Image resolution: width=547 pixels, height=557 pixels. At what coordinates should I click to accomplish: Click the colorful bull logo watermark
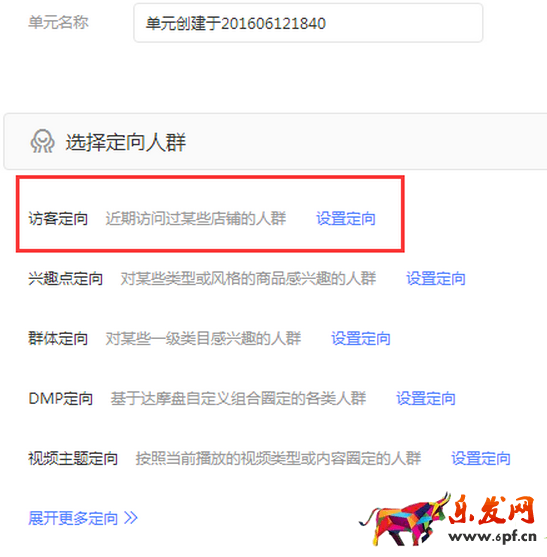point(404,519)
